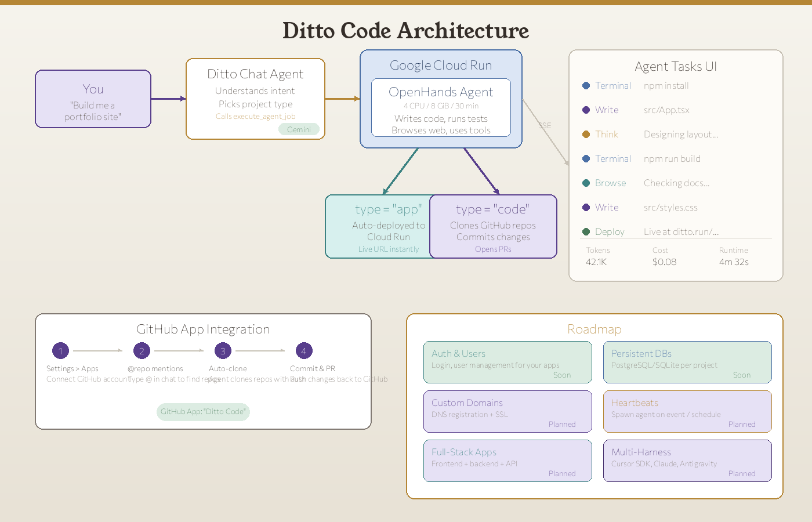
Task: Open the Persistent DBs roadmap card
Action: (x=687, y=362)
